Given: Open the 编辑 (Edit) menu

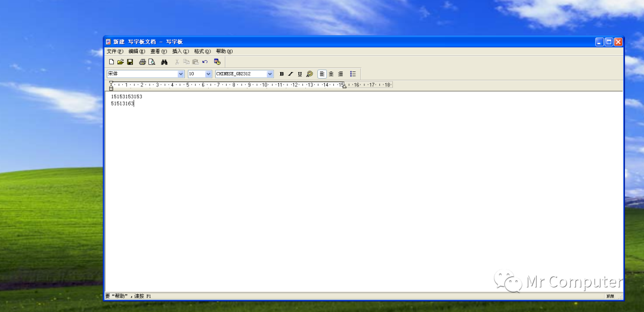Looking at the screenshot, I should point(137,51).
